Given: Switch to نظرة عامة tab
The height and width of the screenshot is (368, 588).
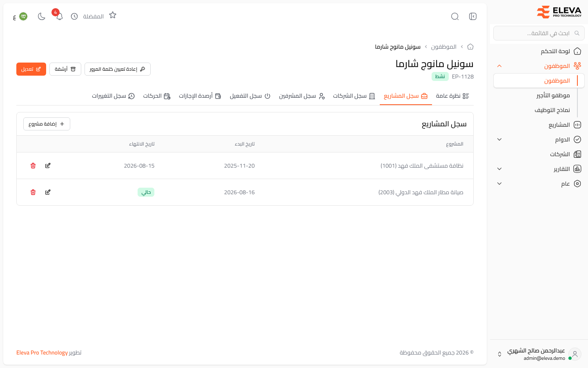Looking at the screenshot, I should pos(452,96).
